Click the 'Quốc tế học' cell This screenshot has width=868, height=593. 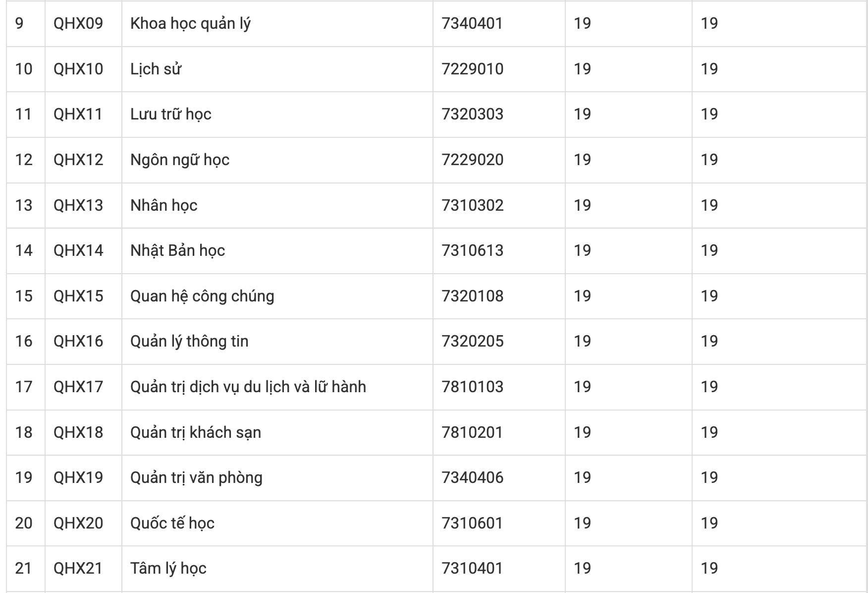277,523
